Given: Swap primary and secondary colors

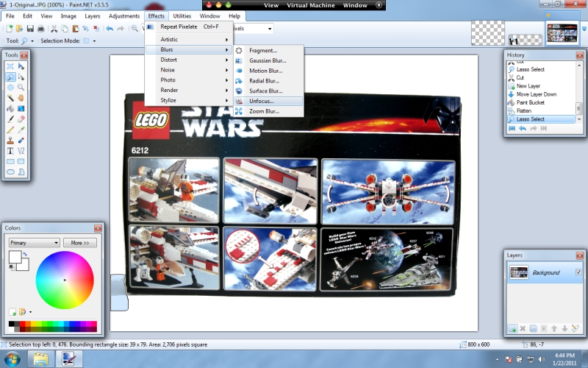Looking at the screenshot, I should point(25,254).
